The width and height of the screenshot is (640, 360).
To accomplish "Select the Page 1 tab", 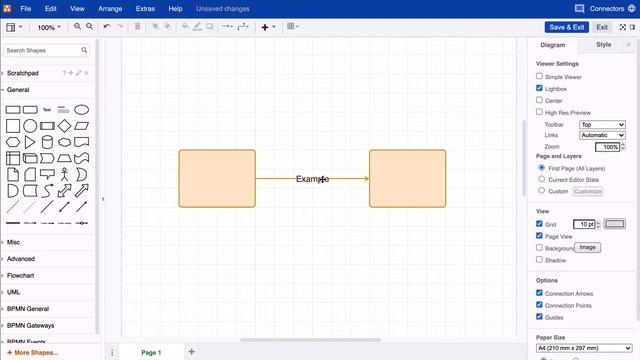I will click(151, 352).
